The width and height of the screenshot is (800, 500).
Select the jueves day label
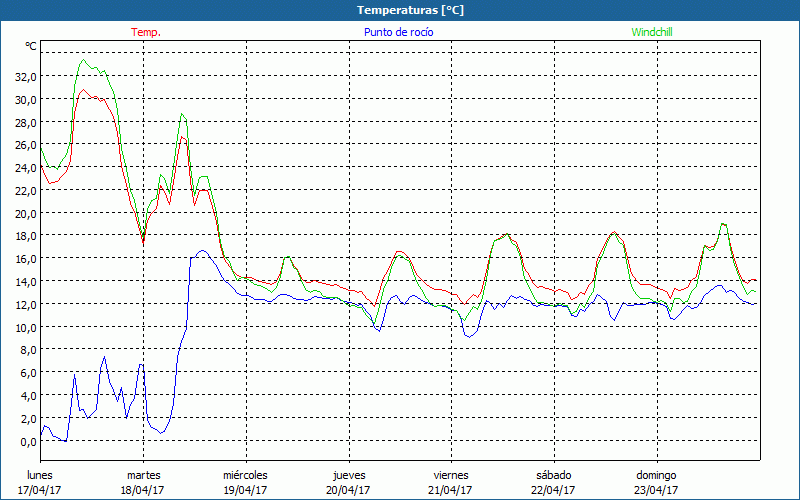coord(349,475)
